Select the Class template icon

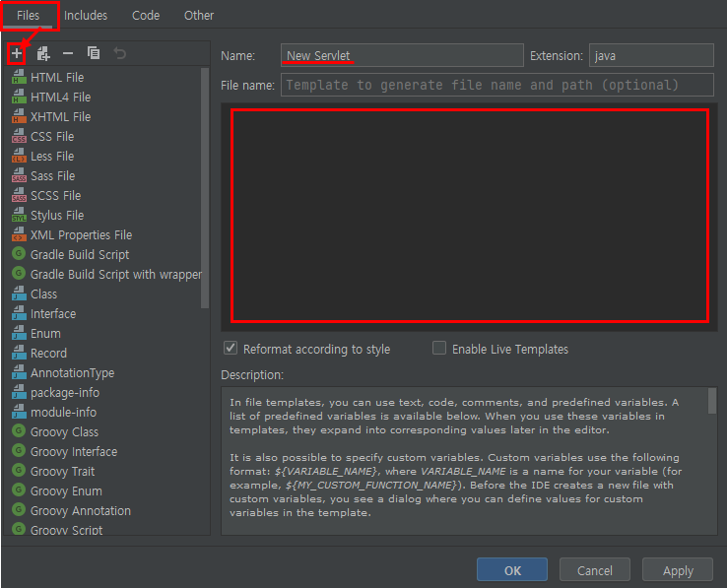[x=19, y=294]
